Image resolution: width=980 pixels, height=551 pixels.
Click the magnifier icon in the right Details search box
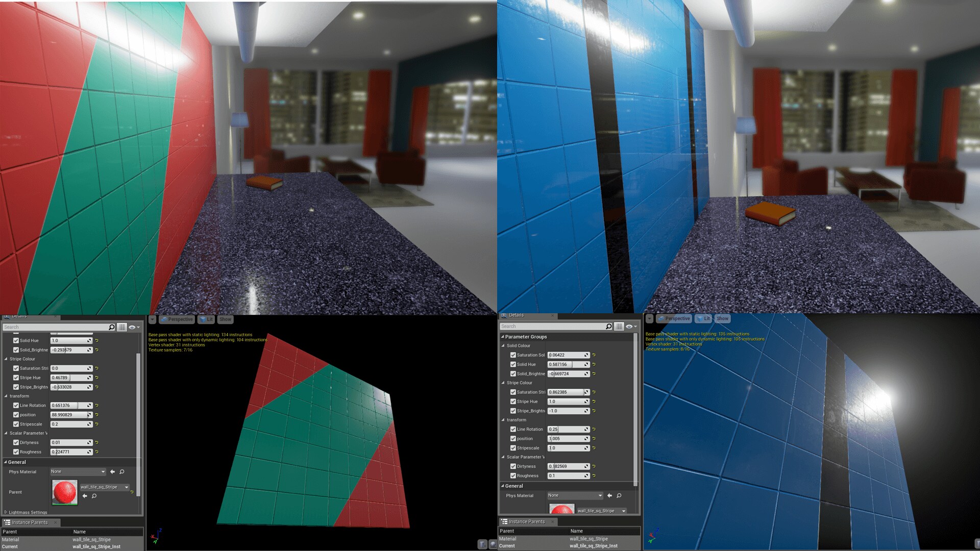pyautogui.click(x=608, y=327)
